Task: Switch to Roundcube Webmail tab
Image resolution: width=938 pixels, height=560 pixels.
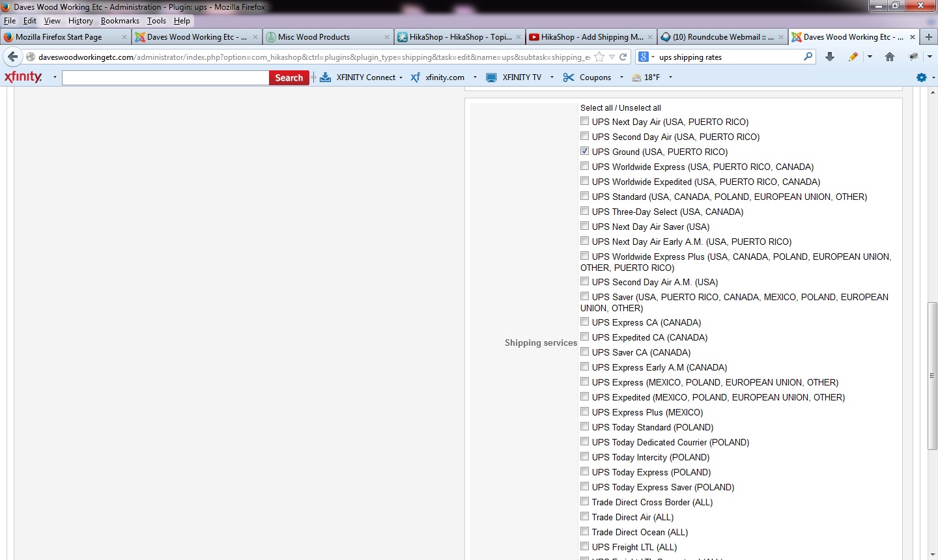Action: pos(722,37)
